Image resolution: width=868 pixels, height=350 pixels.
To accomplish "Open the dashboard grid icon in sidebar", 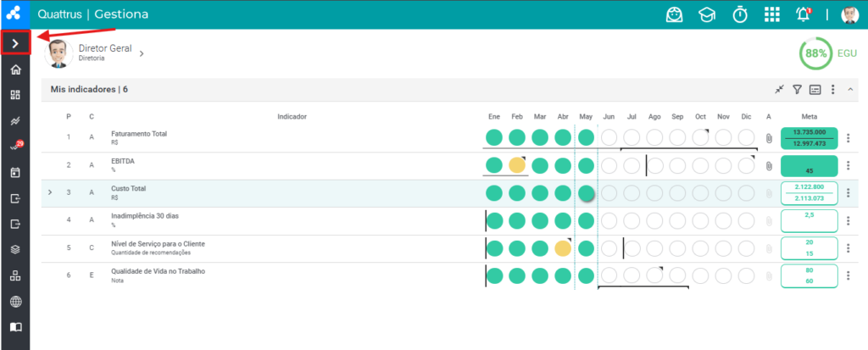I will [x=15, y=95].
